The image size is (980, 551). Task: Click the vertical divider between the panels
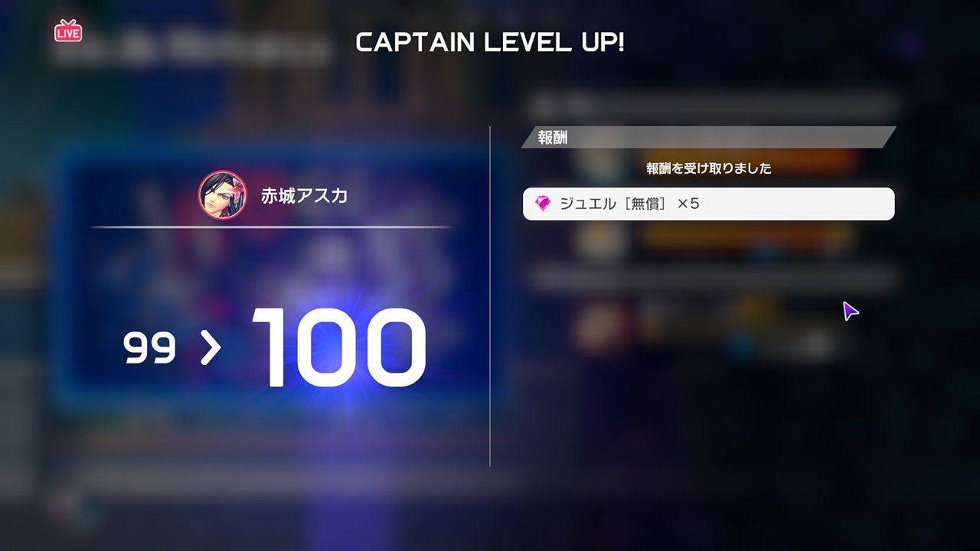(490, 296)
